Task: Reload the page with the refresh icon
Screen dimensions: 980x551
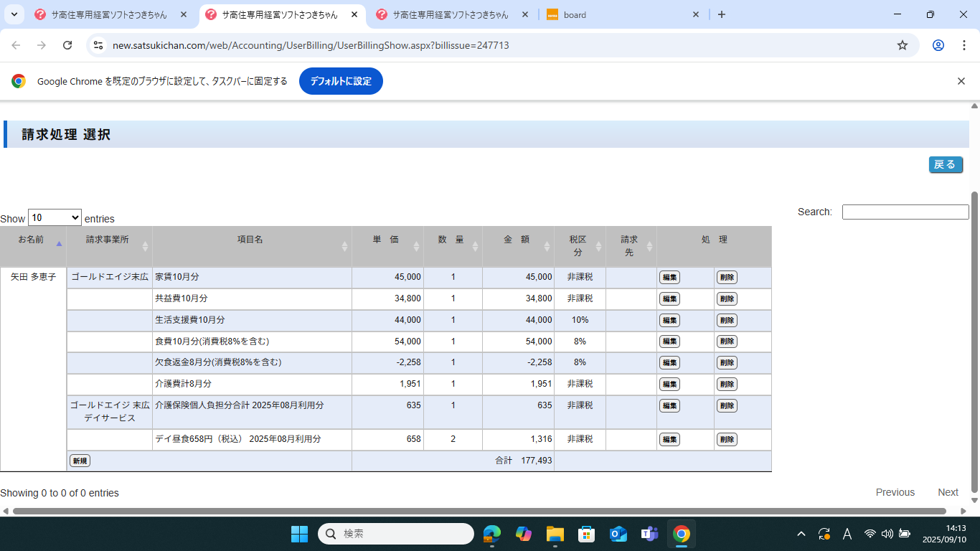Action: point(67,45)
